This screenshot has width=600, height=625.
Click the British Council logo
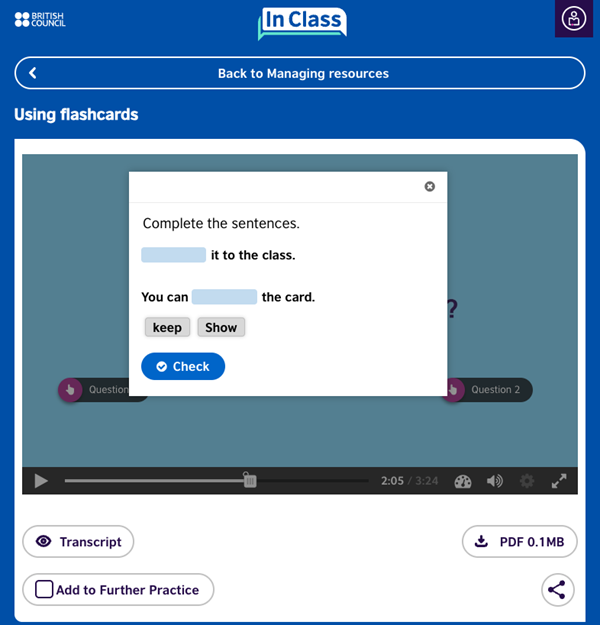click(x=42, y=19)
